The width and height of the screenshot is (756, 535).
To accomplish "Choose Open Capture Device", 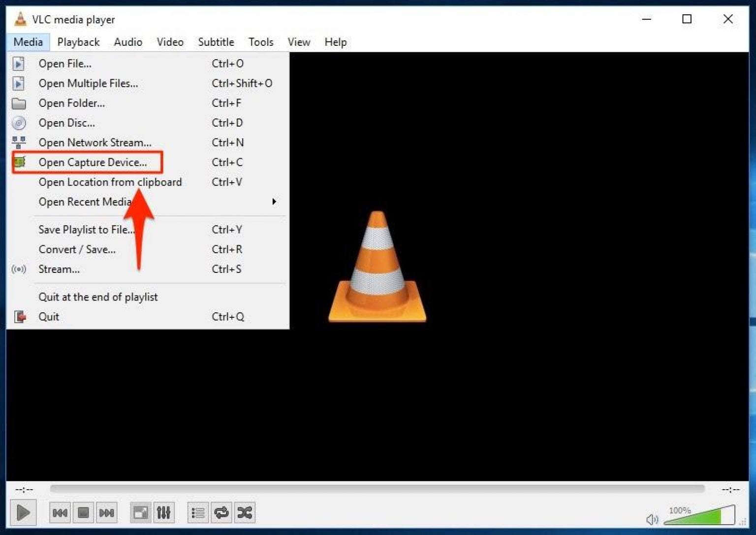I will pyautogui.click(x=92, y=162).
